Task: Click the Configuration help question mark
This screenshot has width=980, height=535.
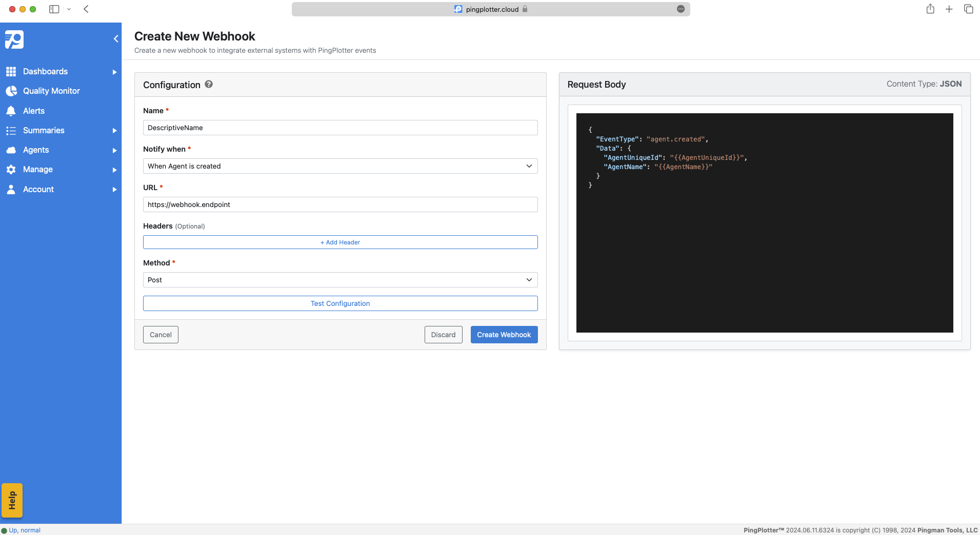Action: coord(208,84)
